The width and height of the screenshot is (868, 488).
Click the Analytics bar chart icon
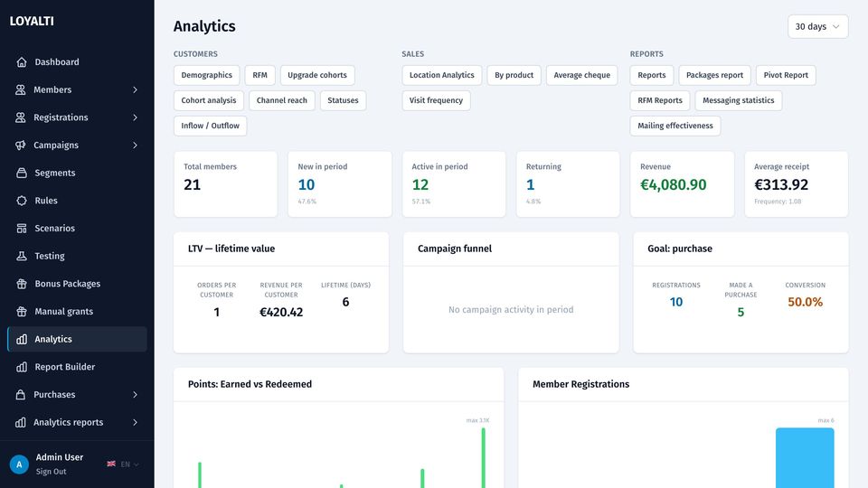(x=22, y=339)
